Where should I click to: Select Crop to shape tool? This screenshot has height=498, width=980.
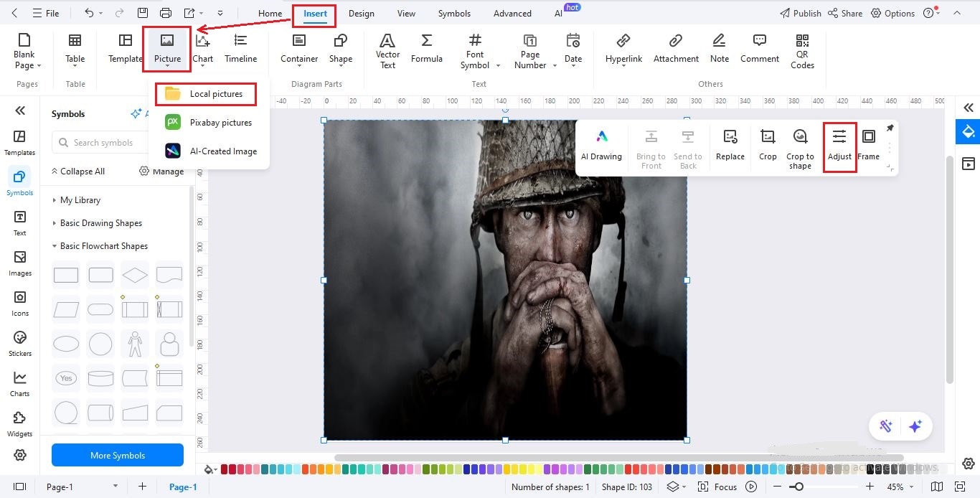(800, 149)
